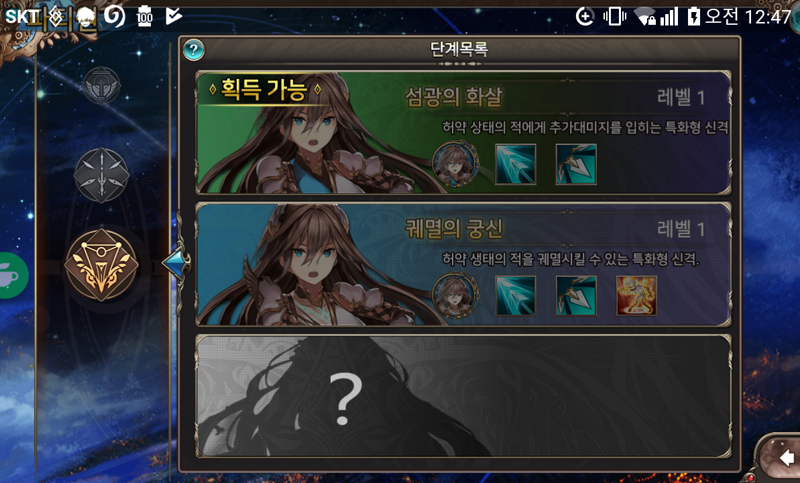Tap the fiery red skill icon in 궤멸의 궁신
Image resolution: width=800 pixels, height=483 pixels.
click(636, 296)
